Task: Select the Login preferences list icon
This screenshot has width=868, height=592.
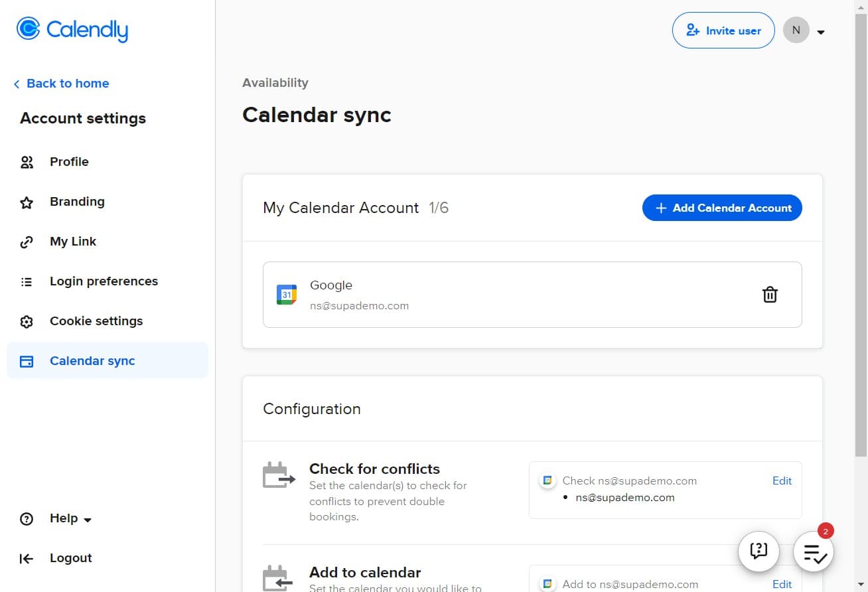Action: coord(27,281)
